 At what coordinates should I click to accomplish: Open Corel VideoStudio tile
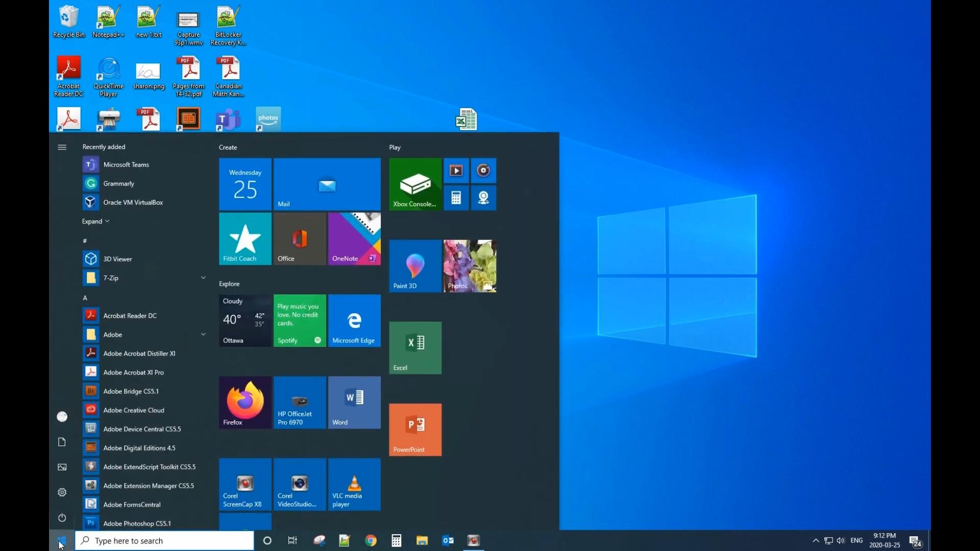[x=300, y=484]
